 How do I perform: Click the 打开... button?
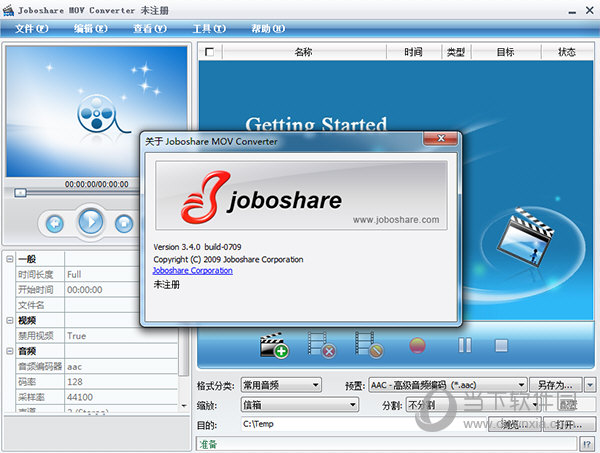(x=569, y=424)
